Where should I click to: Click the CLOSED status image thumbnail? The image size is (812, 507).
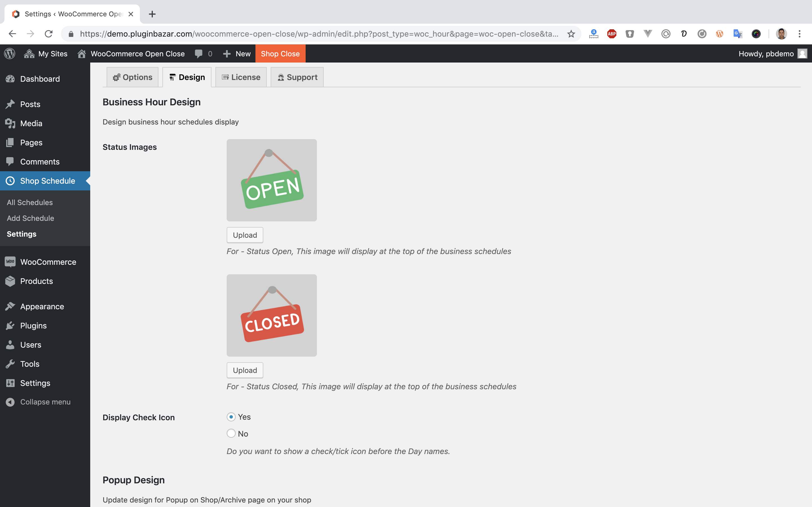pyautogui.click(x=272, y=315)
